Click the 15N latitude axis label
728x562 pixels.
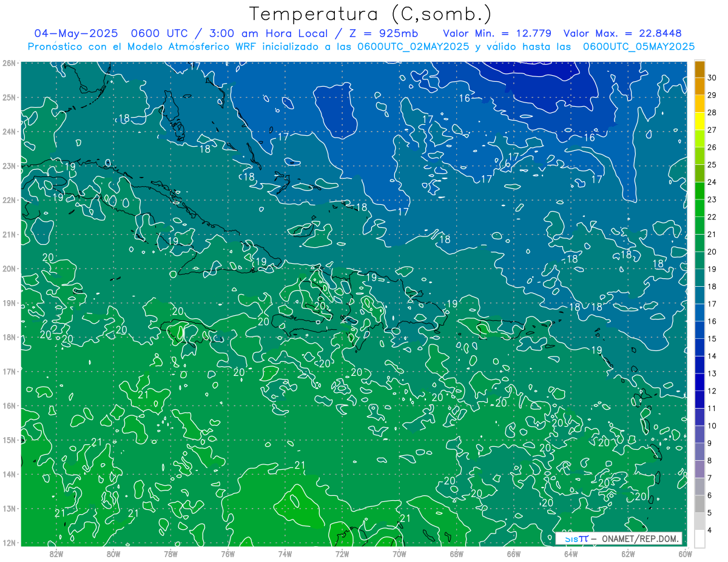8,440
